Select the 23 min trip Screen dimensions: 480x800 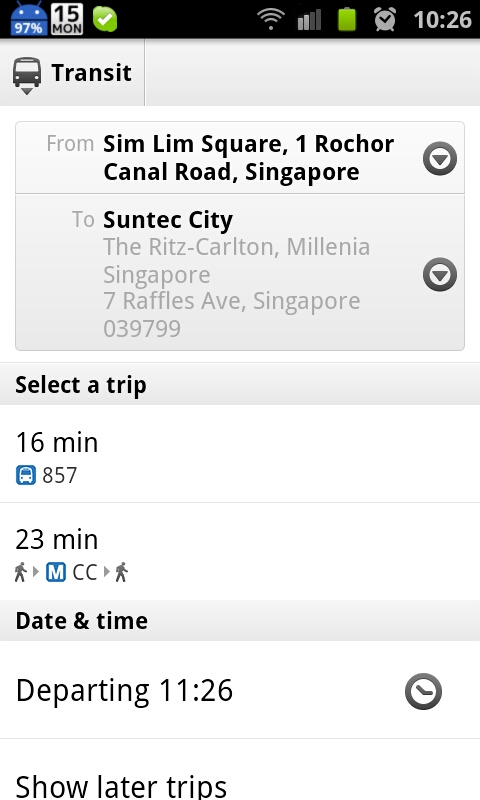pos(240,552)
